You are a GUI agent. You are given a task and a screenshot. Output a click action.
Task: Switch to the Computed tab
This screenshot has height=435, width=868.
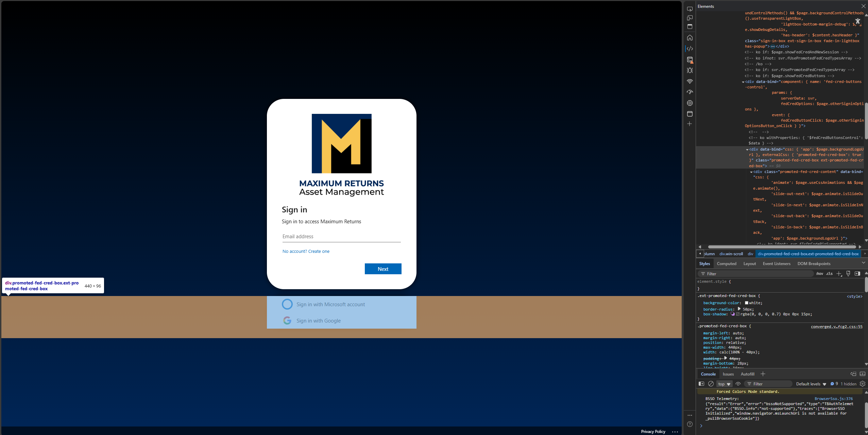pos(727,263)
